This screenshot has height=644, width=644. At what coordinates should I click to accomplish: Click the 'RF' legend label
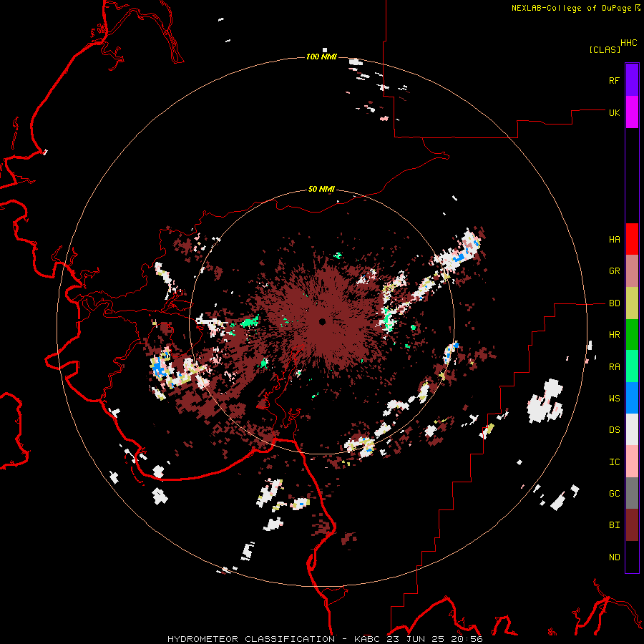tap(614, 80)
